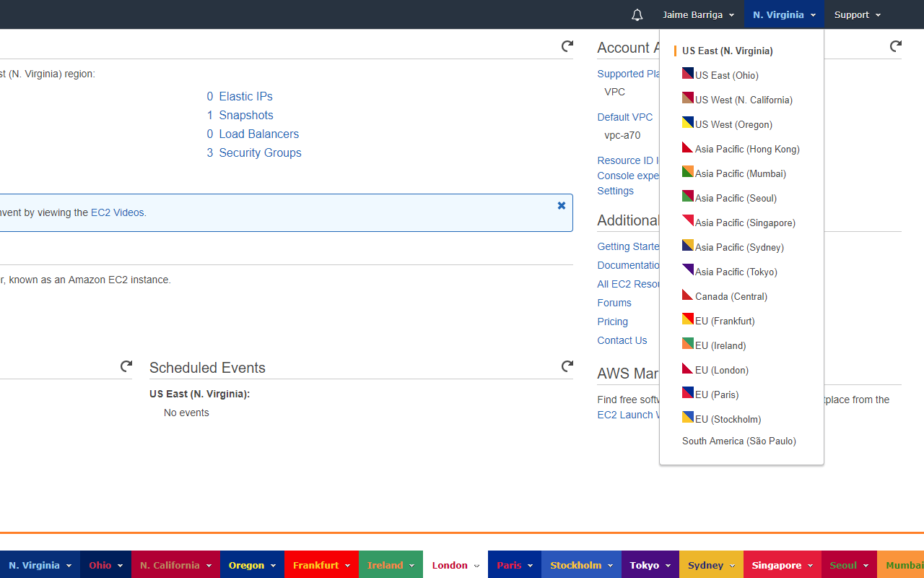Click the Canada (Central) flag icon

pos(688,295)
